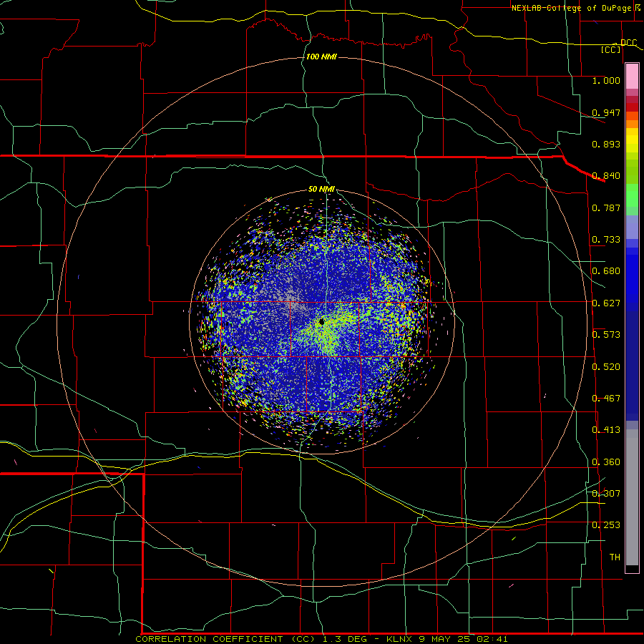Click the 0.680 scale value

click(x=606, y=271)
